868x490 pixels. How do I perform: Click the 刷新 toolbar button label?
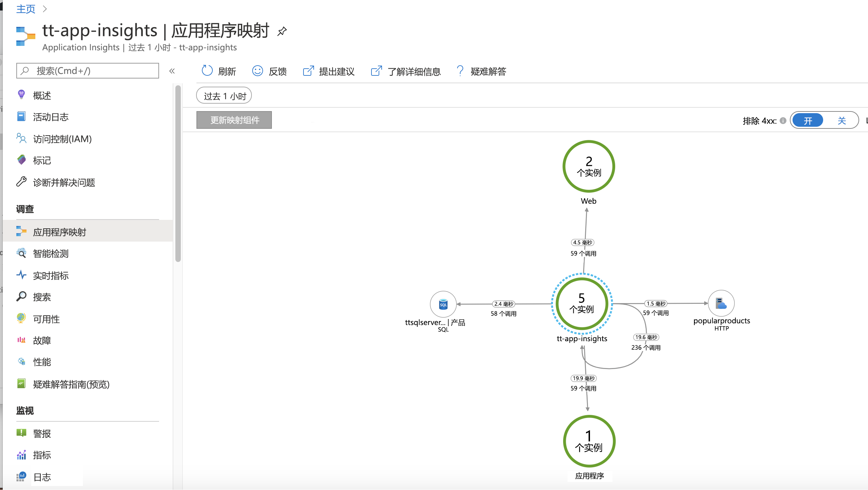point(227,71)
